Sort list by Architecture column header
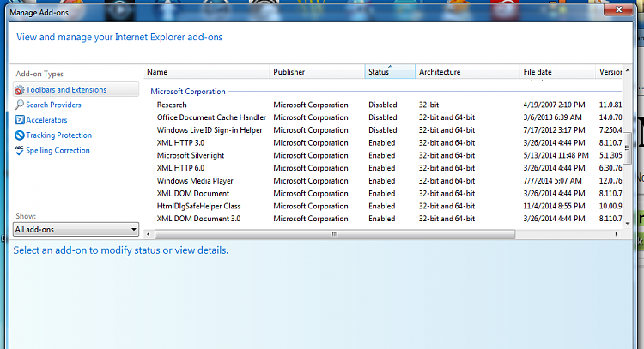The height and width of the screenshot is (349, 644). tap(467, 72)
